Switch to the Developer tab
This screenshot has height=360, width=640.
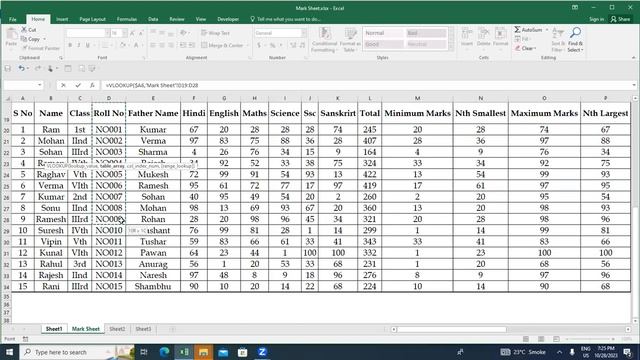click(x=228, y=19)
